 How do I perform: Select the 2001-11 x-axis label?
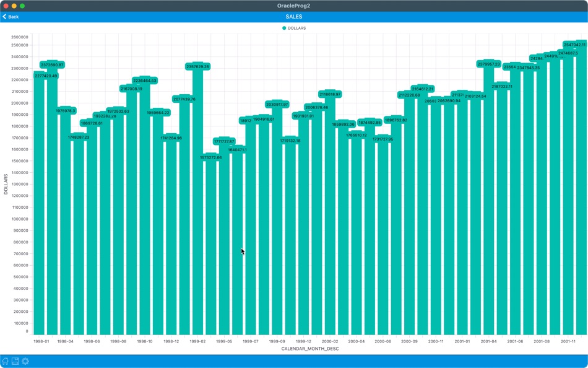click(568, 341)
